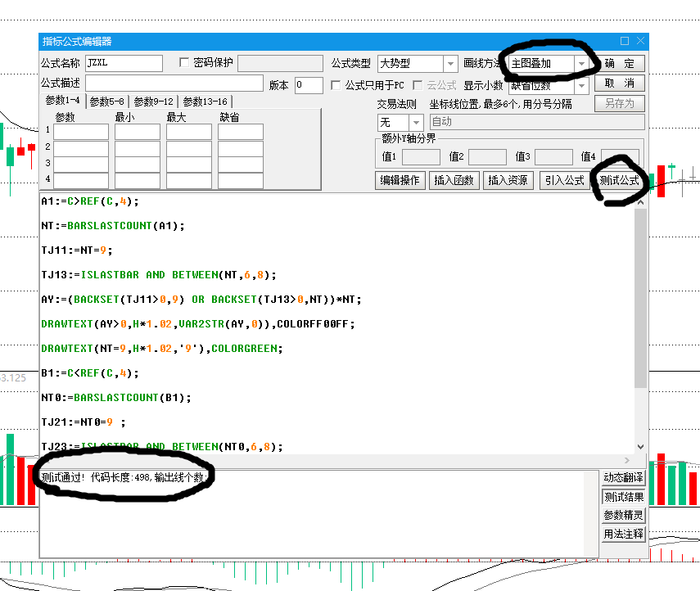
Task: Click the code editor's vertical scrollbar thumb
Action: pyautogui.click(x=640, y=298)
